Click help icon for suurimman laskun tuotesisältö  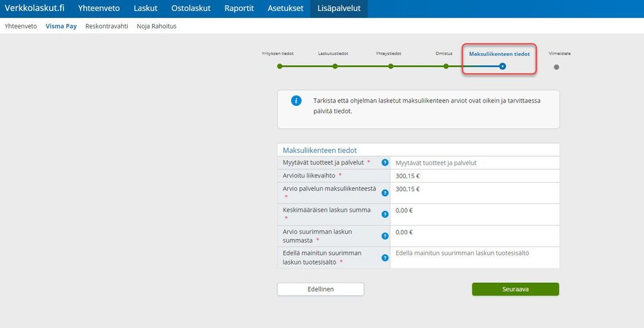[x=385, y=258]
